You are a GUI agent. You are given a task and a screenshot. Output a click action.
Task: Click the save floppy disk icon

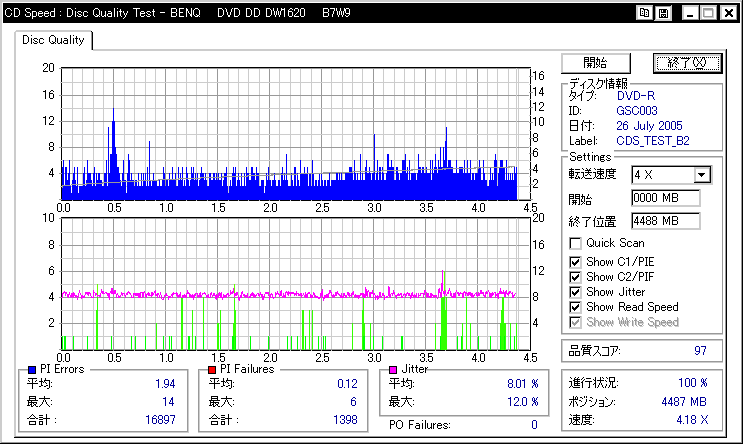point(663,13)
